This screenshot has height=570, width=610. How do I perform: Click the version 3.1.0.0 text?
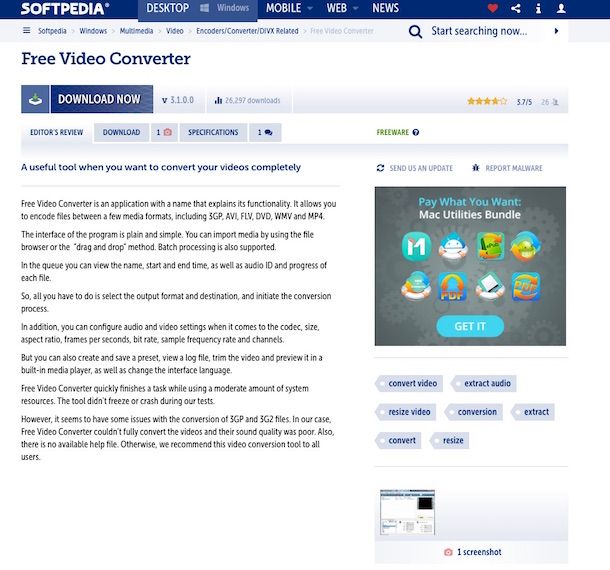(x=182, y=100)
